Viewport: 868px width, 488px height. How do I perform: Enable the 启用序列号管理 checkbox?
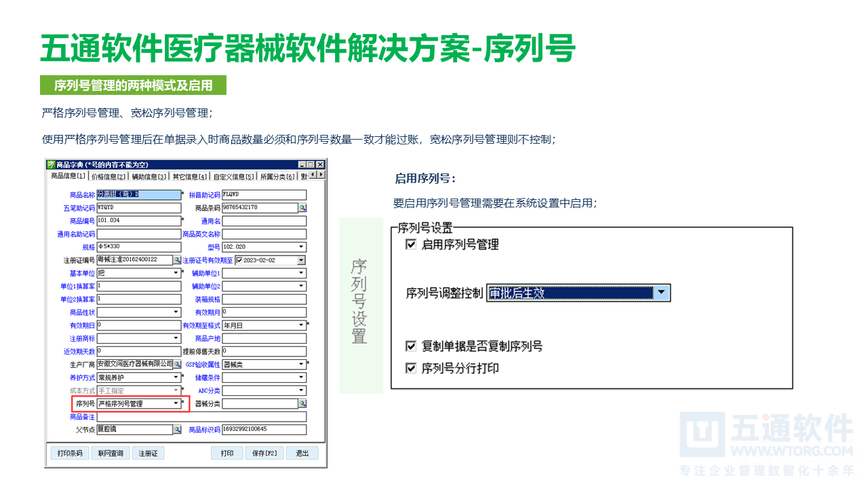(412, 245)
